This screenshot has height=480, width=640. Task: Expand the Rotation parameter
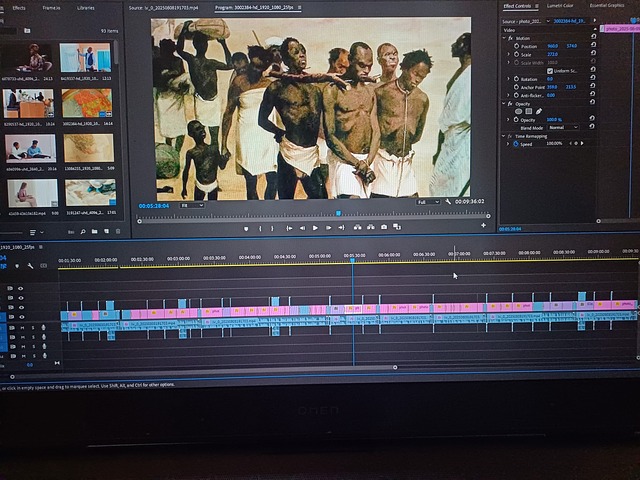[509, 79]
